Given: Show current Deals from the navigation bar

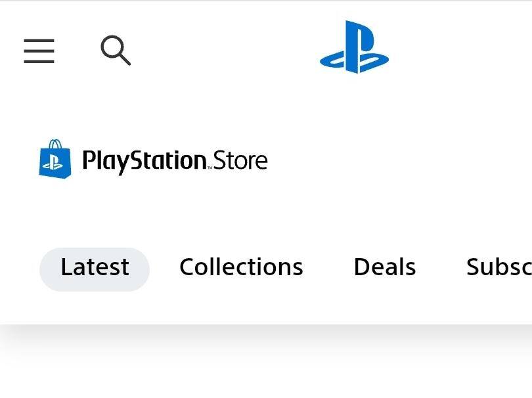Looking at the screenshot, I should (x=384, y=268).
